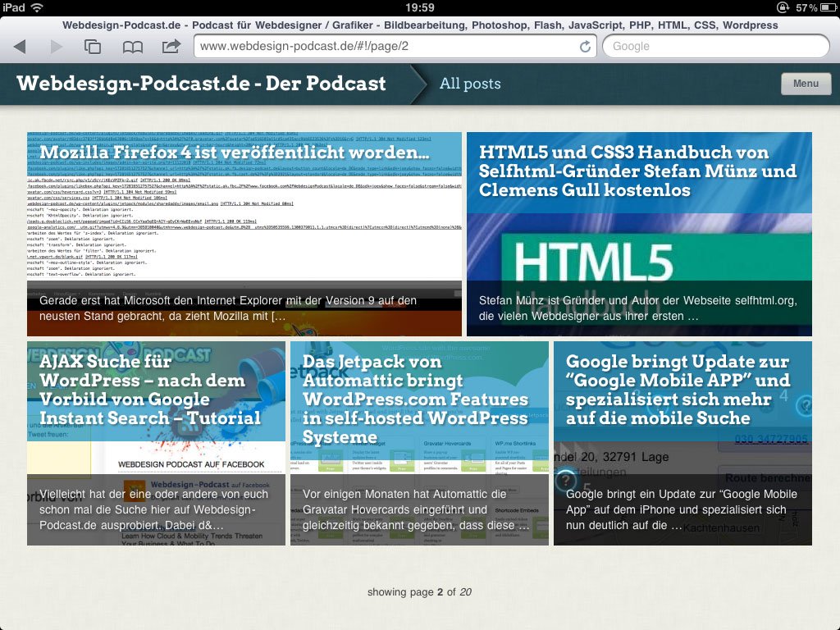Tap the rotation lock status icon

coord(783,7)
